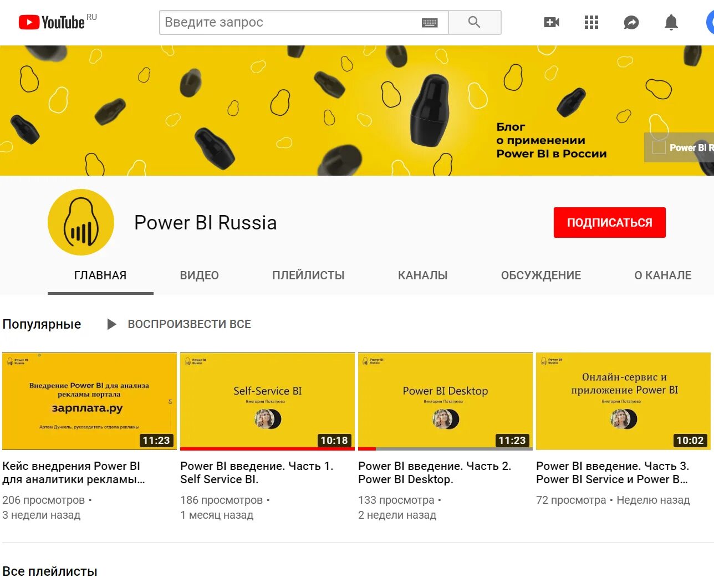The width and height of the screenshot is (714, 588).
Task: Open title Power BI введение. Часть 1
Action: point(257,473)
